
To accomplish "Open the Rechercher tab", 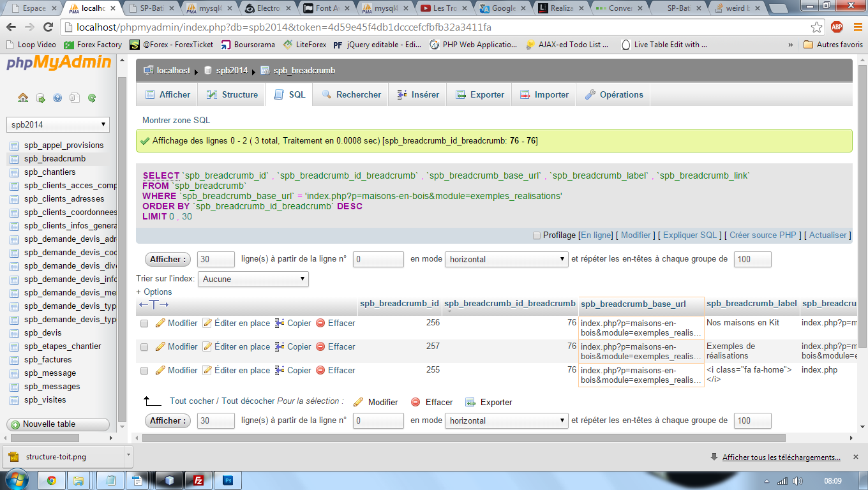I will (351, 94).
